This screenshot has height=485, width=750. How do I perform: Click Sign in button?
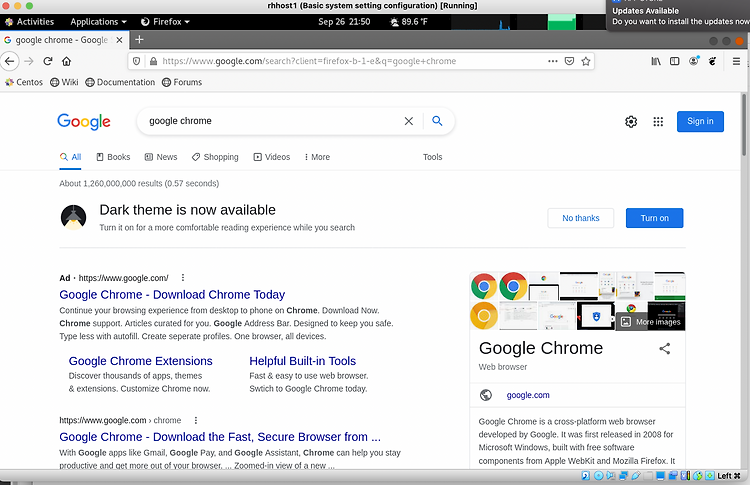pyautogui.click(x=700, y=121)
